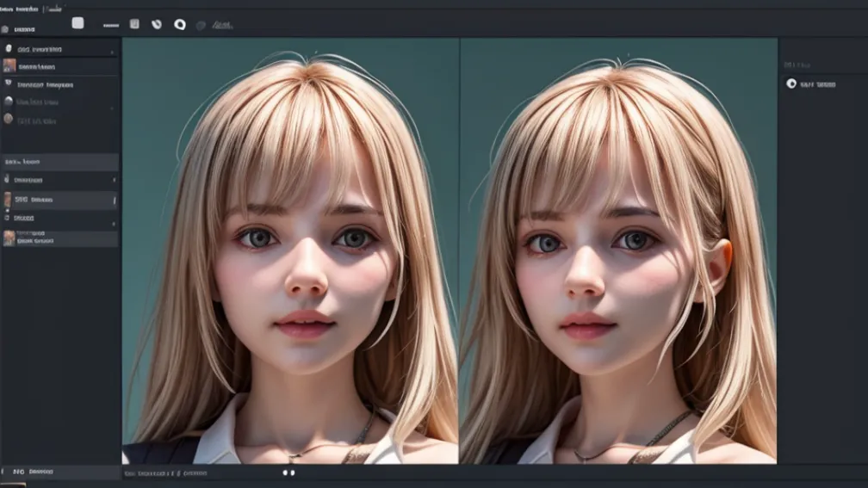Expand the small arrow on the capsule icon row

tap(112, 52)
